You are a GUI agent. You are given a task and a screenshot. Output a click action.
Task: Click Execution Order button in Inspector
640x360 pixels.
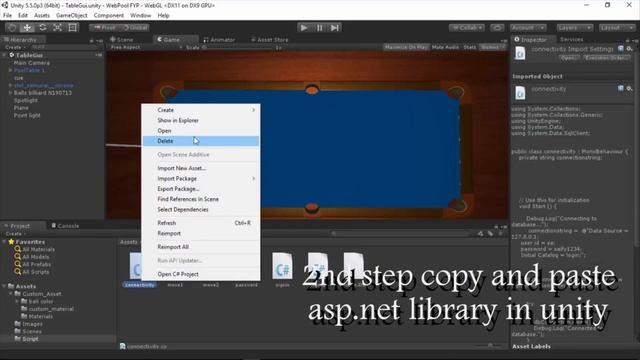[606, 58]
